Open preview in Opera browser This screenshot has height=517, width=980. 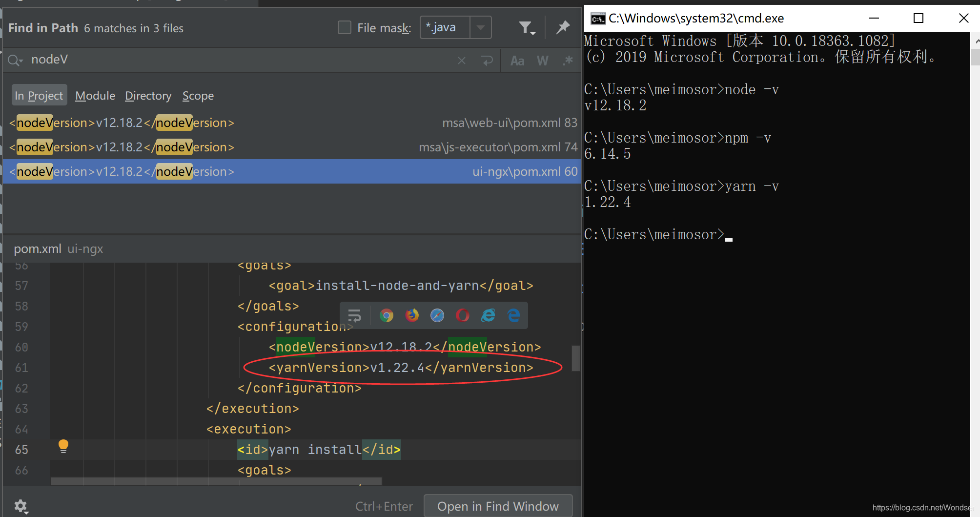pyautogui.click(x=463, y=316)
